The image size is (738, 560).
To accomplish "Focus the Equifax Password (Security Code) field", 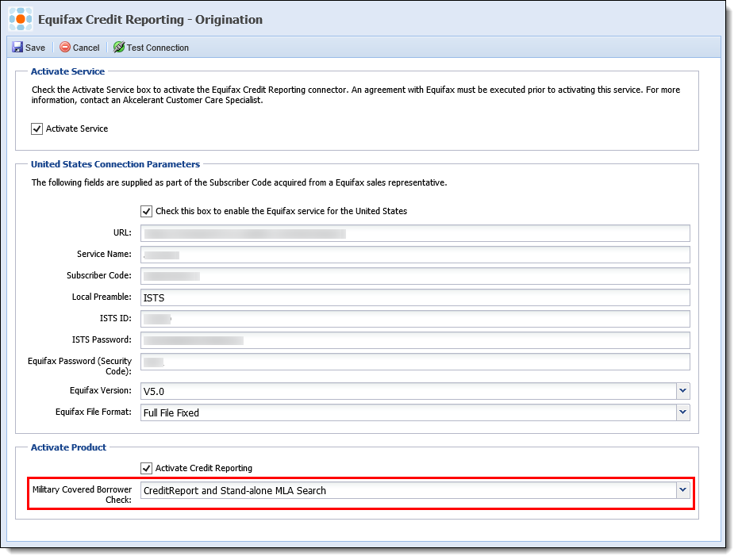I will 415,362.
